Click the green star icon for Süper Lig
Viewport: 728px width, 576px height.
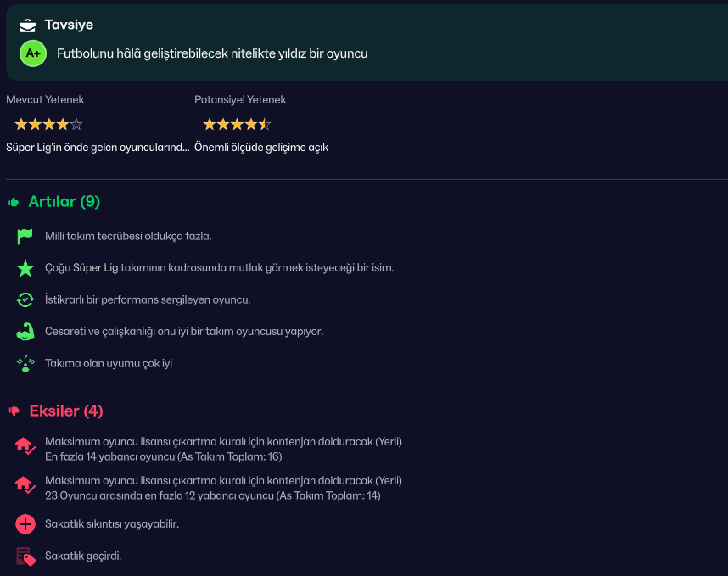click(25, 268)
